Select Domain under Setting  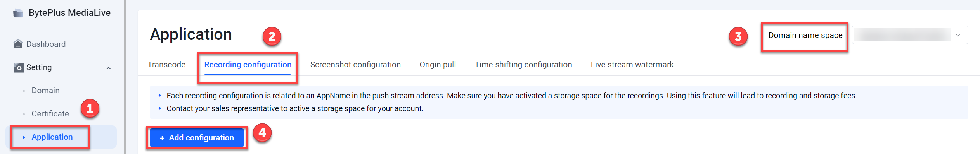[x=45, y=91]
